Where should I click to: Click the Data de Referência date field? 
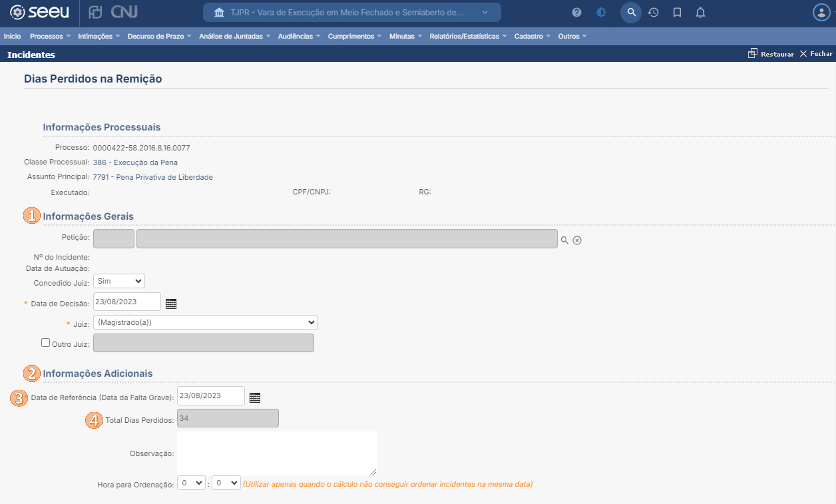211,395
